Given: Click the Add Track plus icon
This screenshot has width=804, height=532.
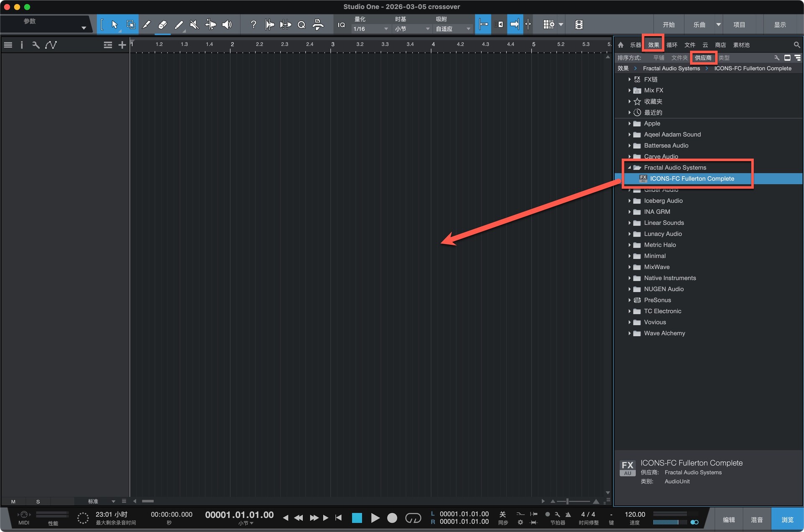Looking at the screenshot, I should [122, 45].
